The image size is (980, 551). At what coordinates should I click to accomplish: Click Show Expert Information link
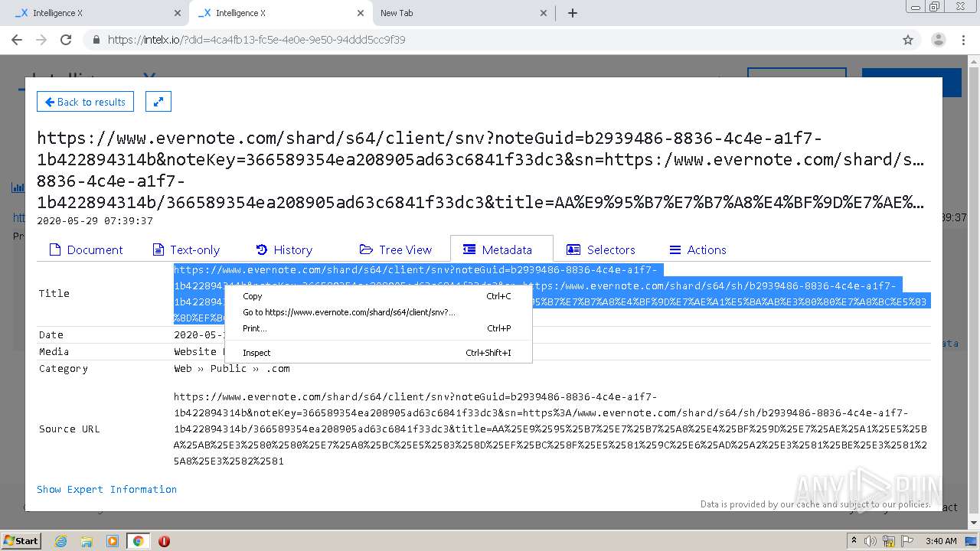(x=106, y=489)
